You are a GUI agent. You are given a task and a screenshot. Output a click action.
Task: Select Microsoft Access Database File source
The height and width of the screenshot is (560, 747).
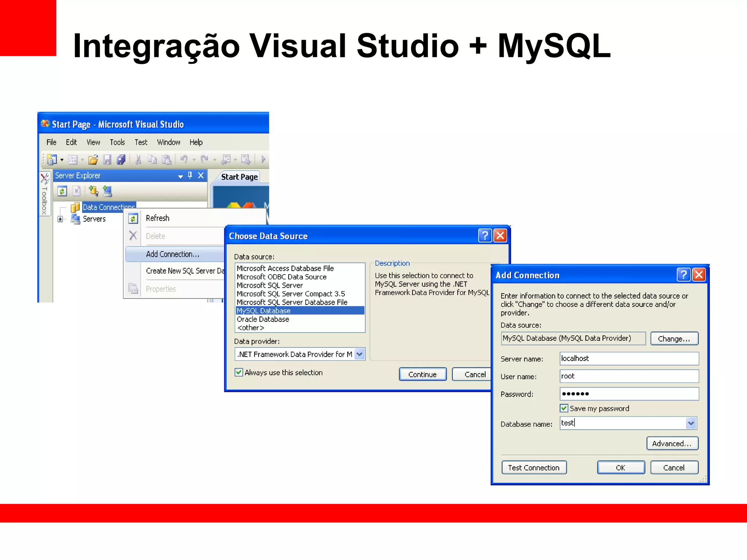299,268
